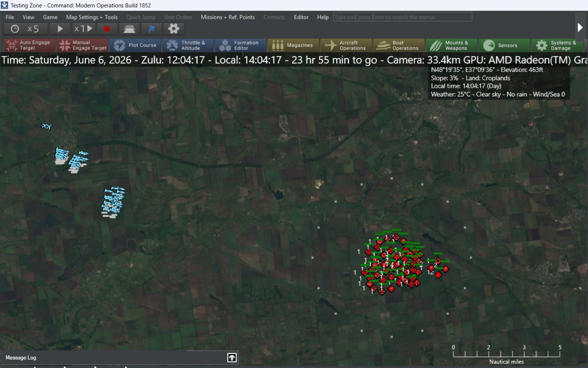Toggle the x1 time speed control
This screenshot has height=368, width=588.
coord(83,29)
